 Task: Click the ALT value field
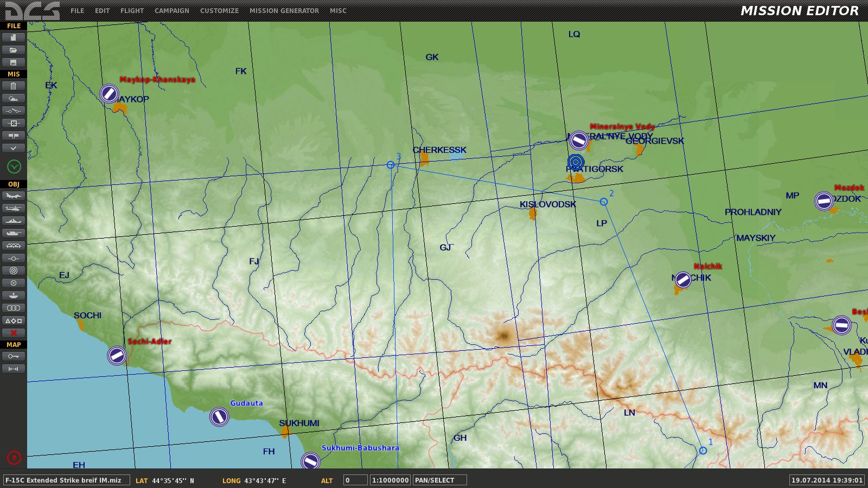tap(355, 480)
